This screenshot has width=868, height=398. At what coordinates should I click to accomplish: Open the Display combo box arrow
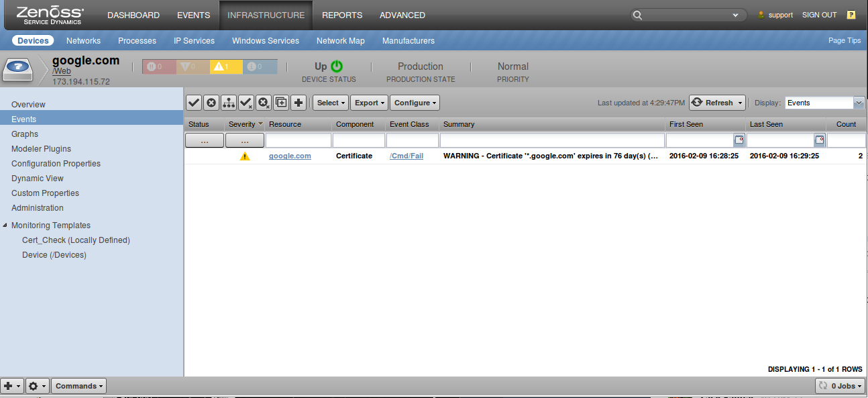click(x=859, y=103)
